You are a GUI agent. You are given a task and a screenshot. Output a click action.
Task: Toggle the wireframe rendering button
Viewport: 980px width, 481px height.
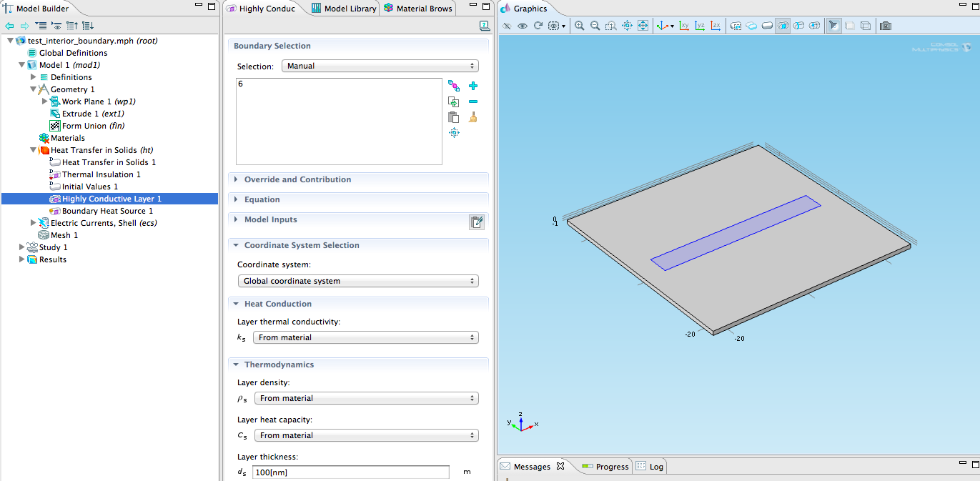[x=866, y=26]
